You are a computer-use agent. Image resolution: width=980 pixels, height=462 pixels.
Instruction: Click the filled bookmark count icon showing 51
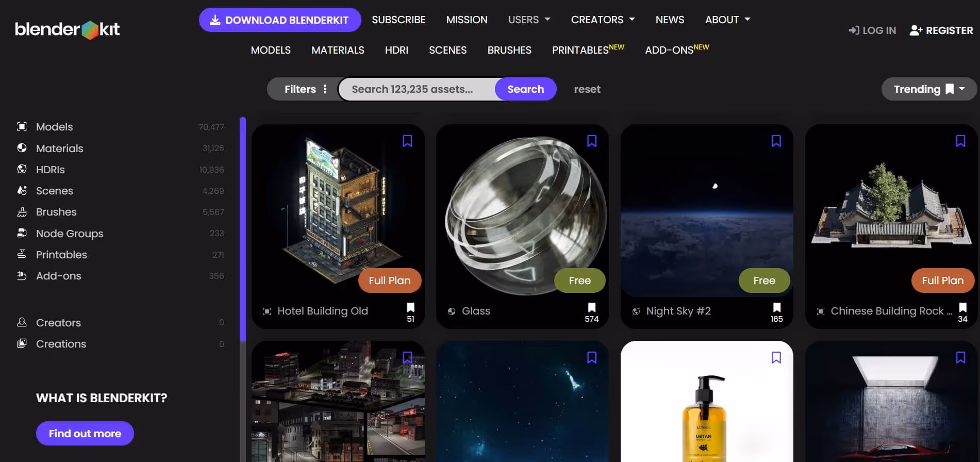[x=410, y=307]
